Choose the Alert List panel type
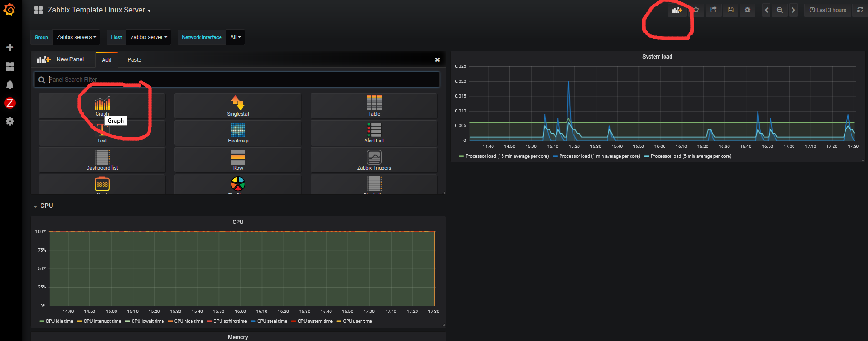 [374, 133]
